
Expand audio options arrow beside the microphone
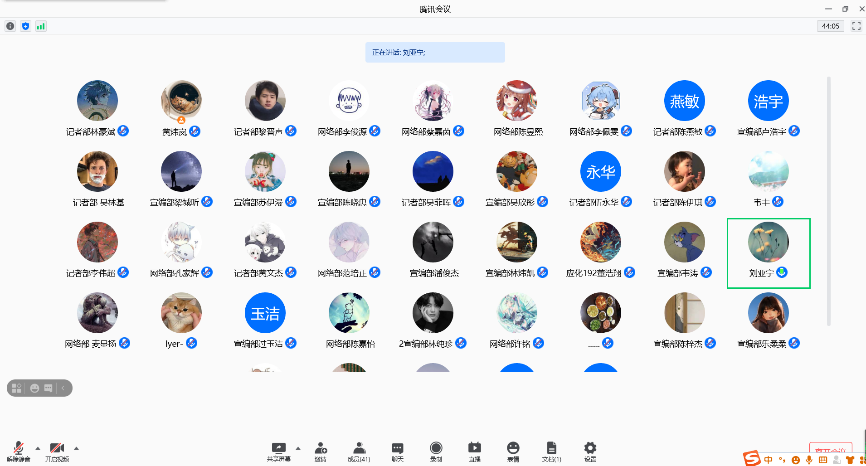(38, 447)
